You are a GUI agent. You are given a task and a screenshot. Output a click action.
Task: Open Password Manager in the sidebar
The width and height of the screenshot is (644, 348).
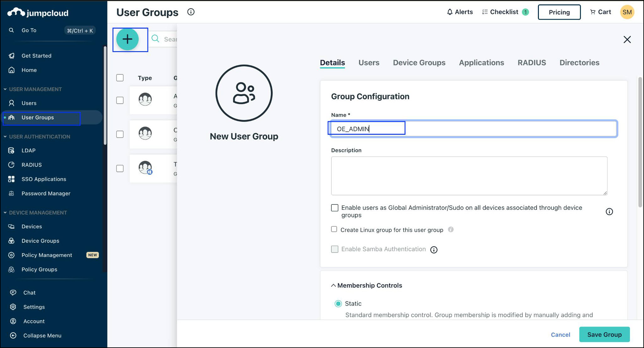point(46,193)
